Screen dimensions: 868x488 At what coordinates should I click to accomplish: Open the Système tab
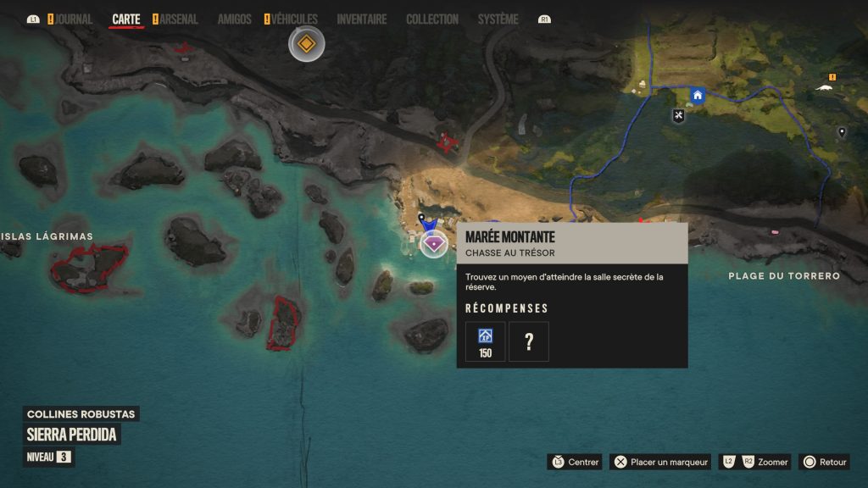(x=498, y=19)
